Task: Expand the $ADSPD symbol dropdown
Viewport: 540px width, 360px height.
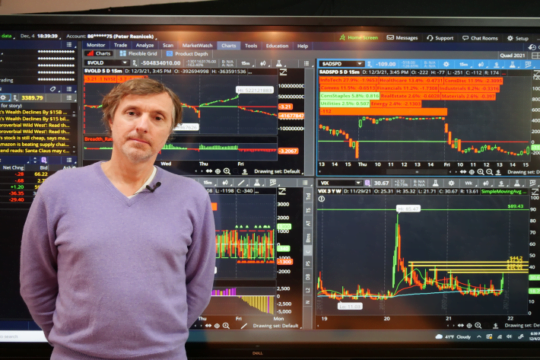Action: [x=359, y=64]
